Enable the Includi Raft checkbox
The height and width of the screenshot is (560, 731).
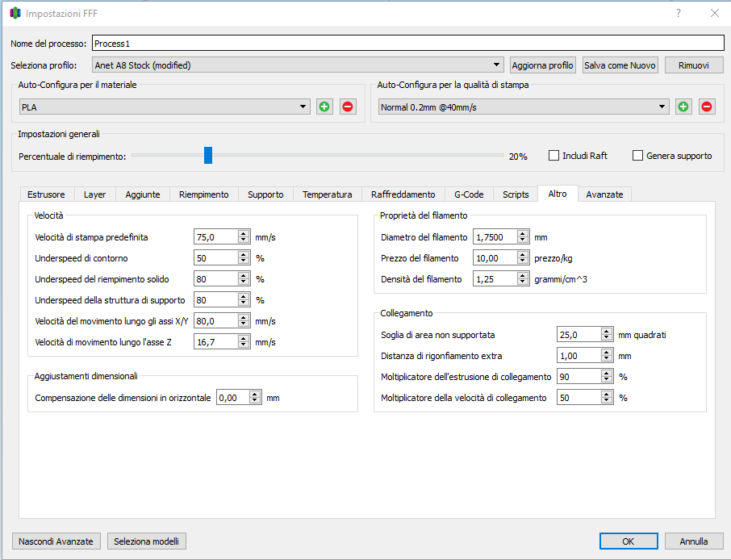tap(553, 155)
